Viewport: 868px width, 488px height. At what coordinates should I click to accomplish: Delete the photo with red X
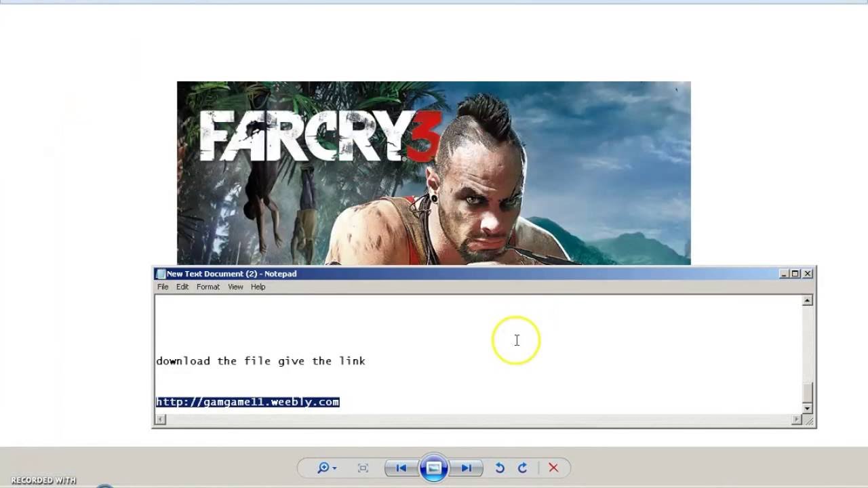point(553,468)
